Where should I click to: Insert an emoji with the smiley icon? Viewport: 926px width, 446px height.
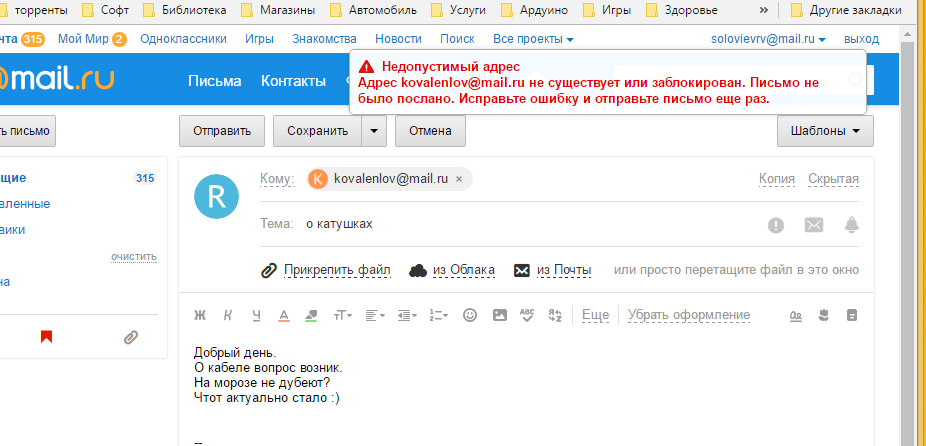pos(469,315)
